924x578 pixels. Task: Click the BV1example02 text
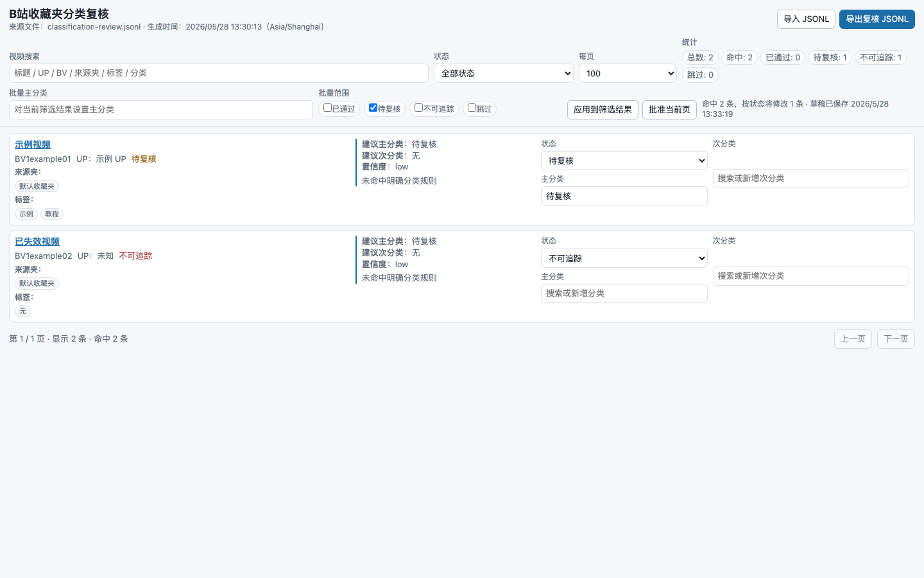(44, 256)
